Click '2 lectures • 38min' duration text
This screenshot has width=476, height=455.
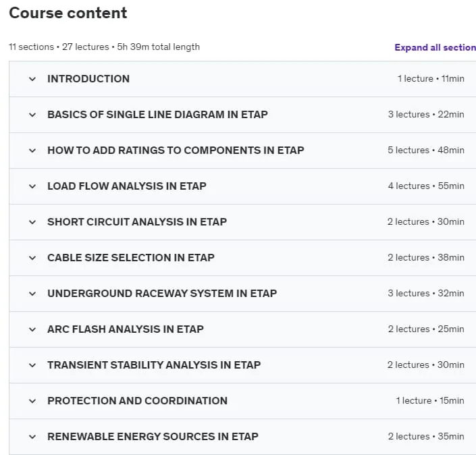[x=426, y=258]
